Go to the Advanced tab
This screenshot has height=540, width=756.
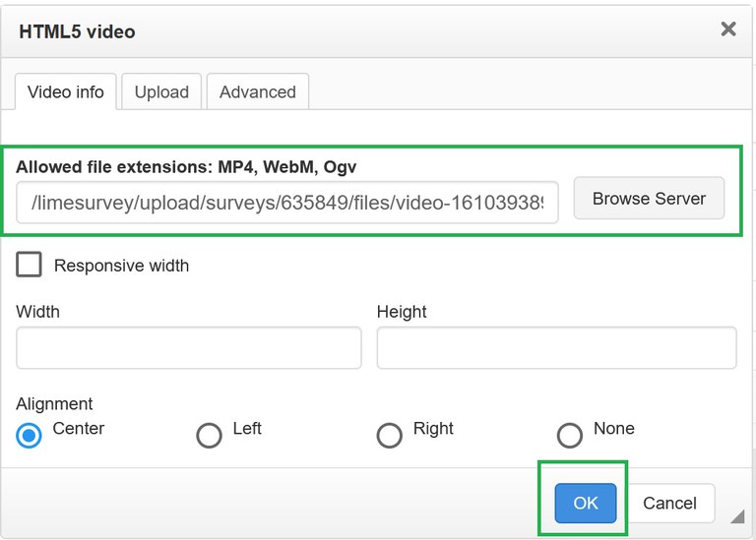pyautogui.click(x=258, y=91)
